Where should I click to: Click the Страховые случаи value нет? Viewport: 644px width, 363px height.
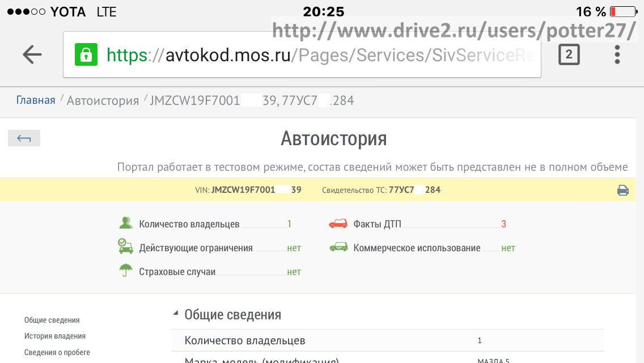coord(294,272)
